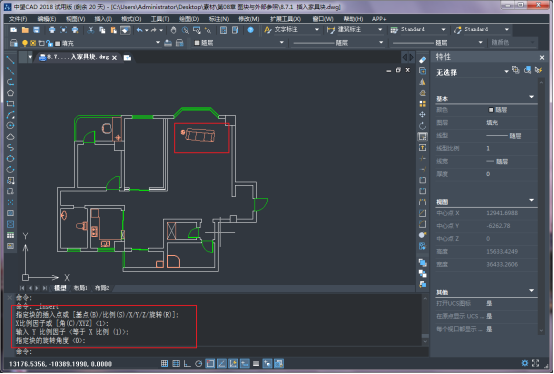Screen dimensions: 554x374
Task: Click the command history scrollbar
Action: pyautogui.click(x=425, y=319)
